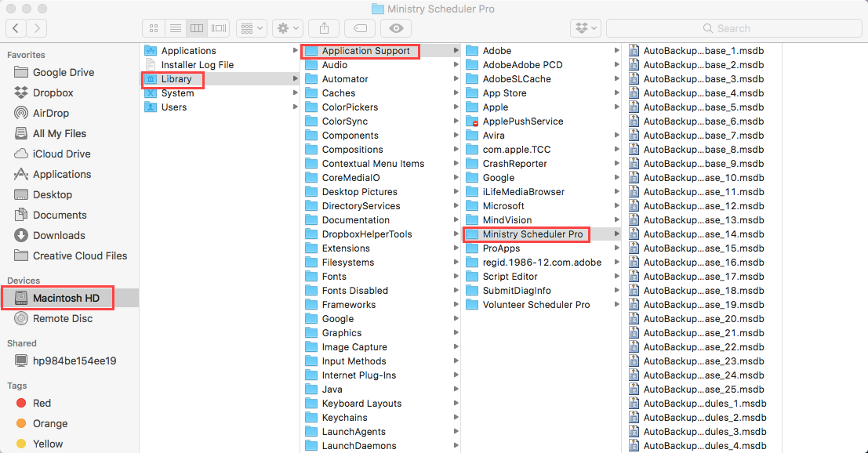Open the Arrange items dropdown
The width and height of the screenshot is (868, 453).
pos(251,28)
